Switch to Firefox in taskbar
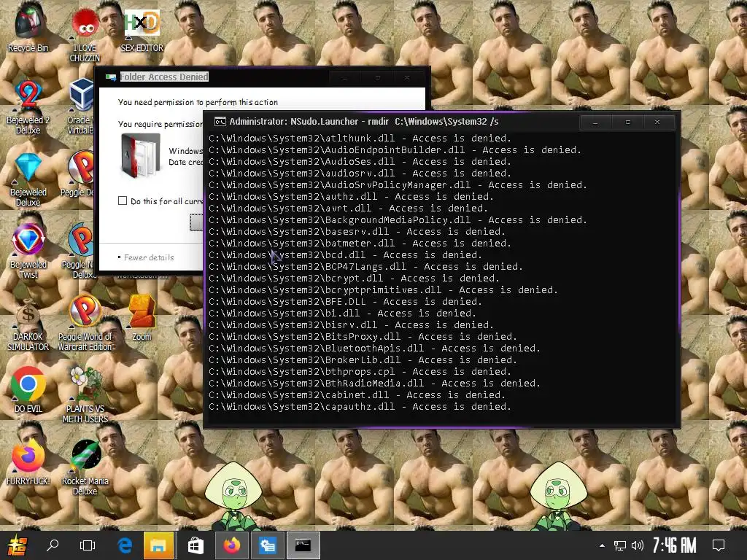The height and width of the screenshot is (560, 747). (x=231, y=545)
